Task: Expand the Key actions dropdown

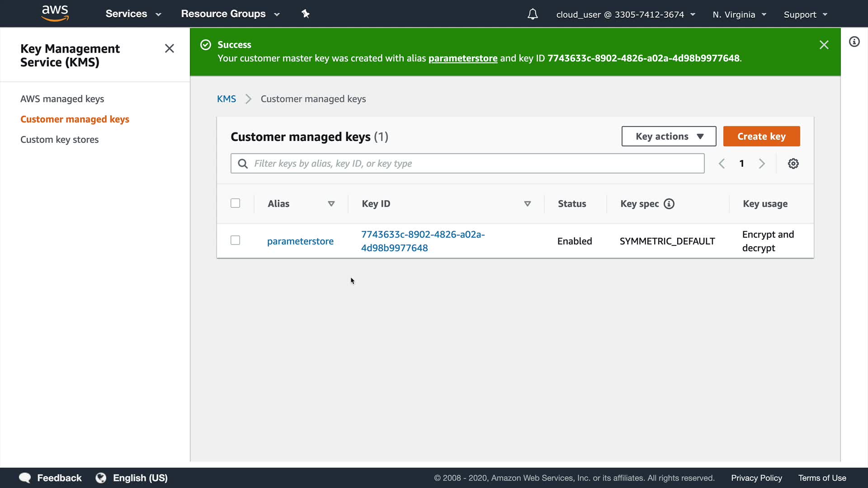Action: [669, 136]
